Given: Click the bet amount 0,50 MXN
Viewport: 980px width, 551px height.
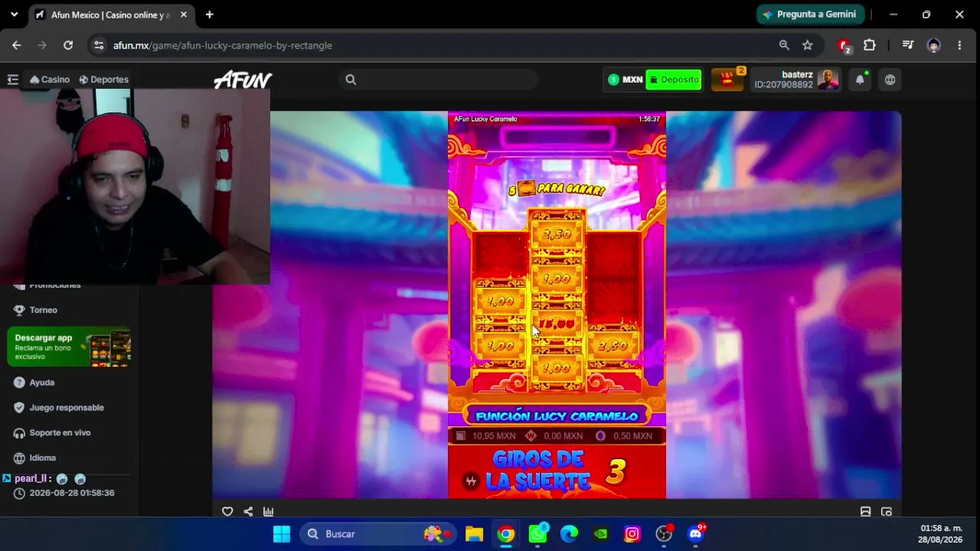Looking at the screenshot, I should pos(632,436).
